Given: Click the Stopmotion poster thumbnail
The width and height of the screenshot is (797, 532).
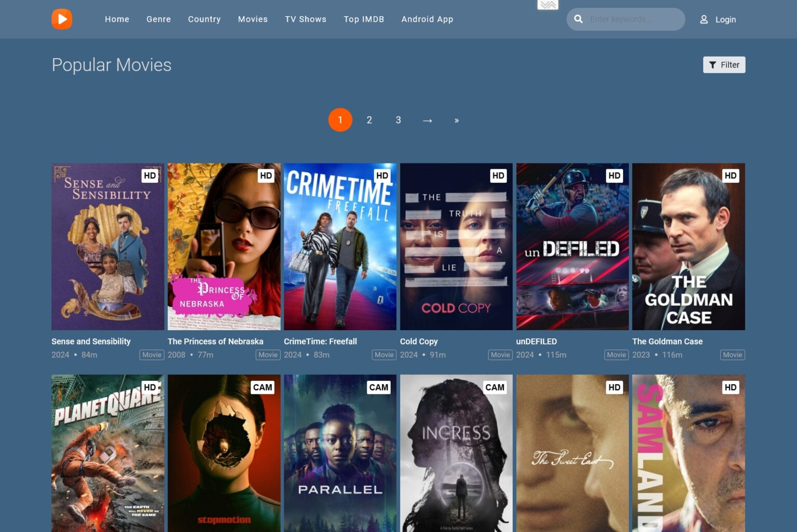Looking at the screenshot, I should tap(224, 453).
